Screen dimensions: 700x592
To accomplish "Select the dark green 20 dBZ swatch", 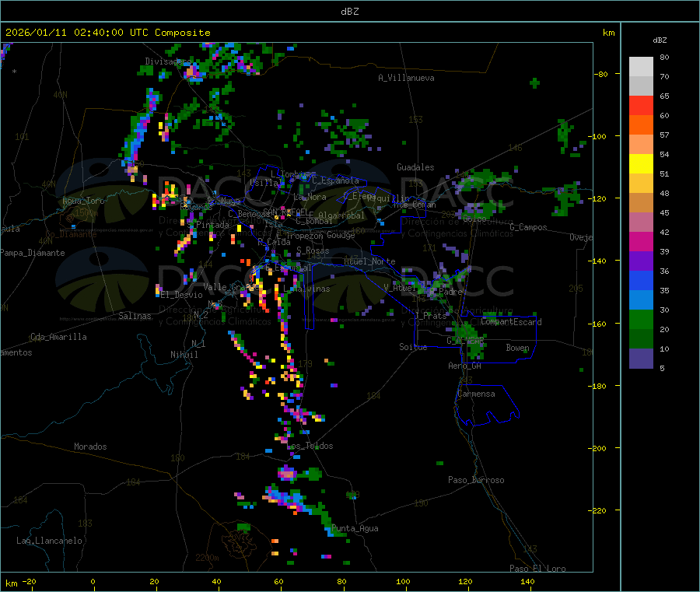I will pos(641,339).
